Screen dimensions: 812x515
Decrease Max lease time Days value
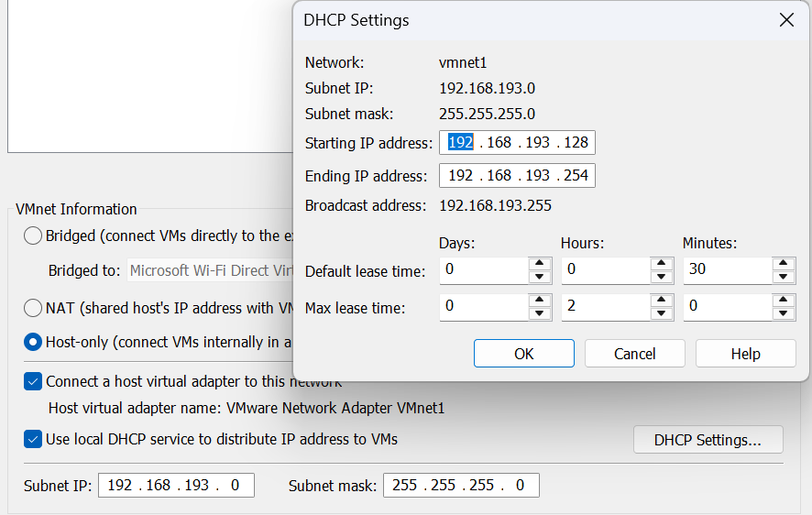[x=539, y=314]
